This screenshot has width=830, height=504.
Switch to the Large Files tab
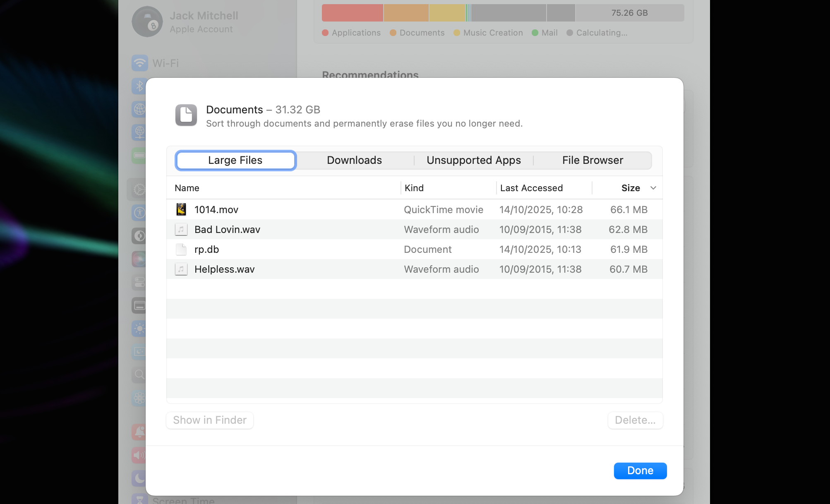(235, 160)
